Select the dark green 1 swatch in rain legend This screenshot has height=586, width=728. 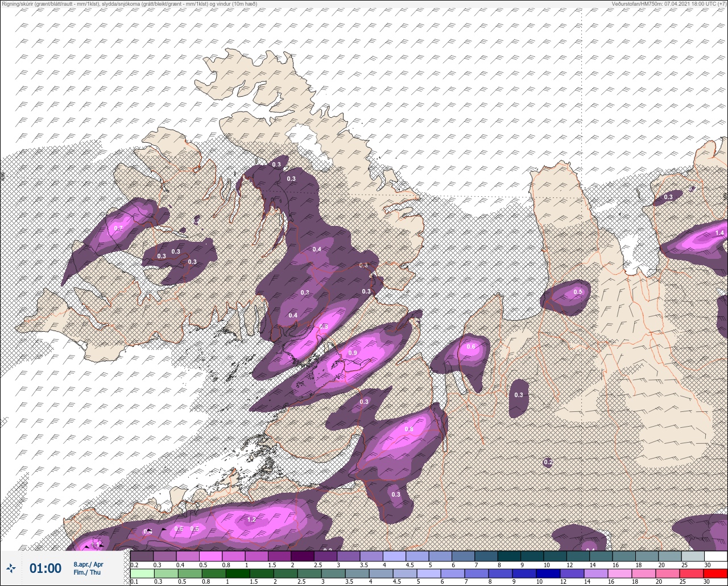(238, 573)
